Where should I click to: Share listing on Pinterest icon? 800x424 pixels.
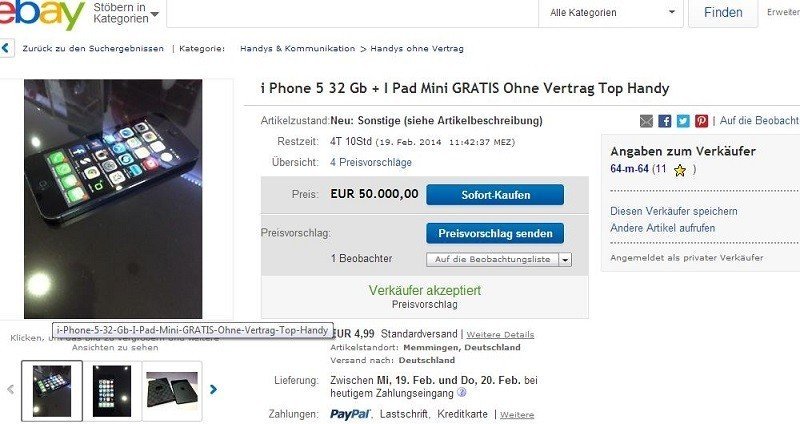point(702,121)
